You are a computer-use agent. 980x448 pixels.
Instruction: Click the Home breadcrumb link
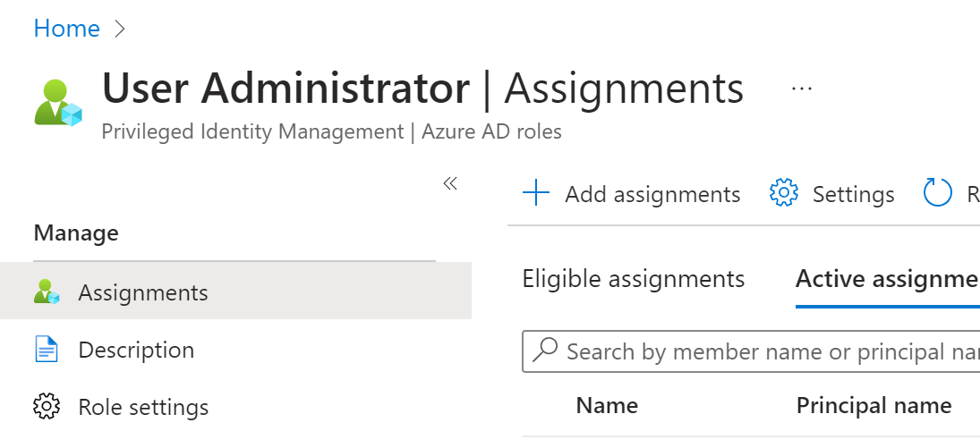[66, 29]
